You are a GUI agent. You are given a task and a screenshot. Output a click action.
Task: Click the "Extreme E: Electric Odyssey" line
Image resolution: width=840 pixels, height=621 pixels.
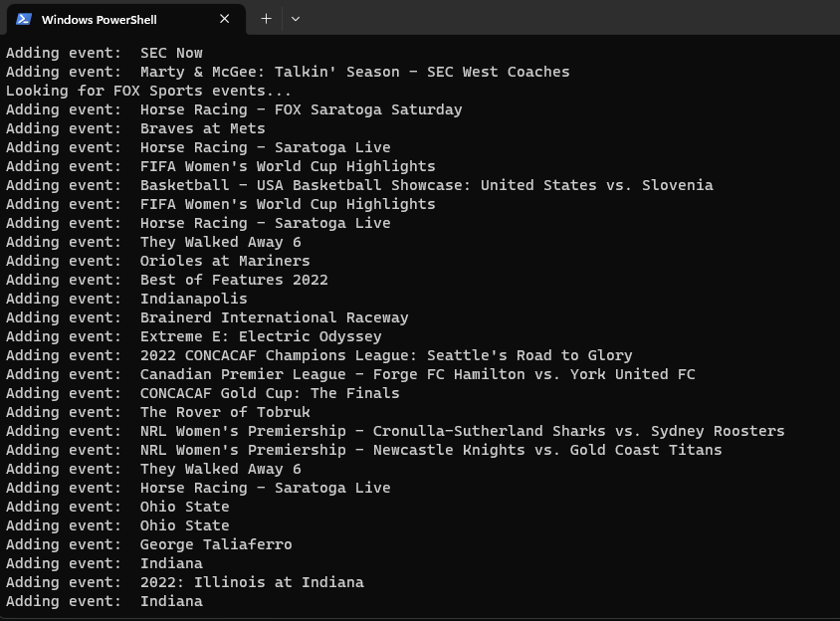(261, 336)
